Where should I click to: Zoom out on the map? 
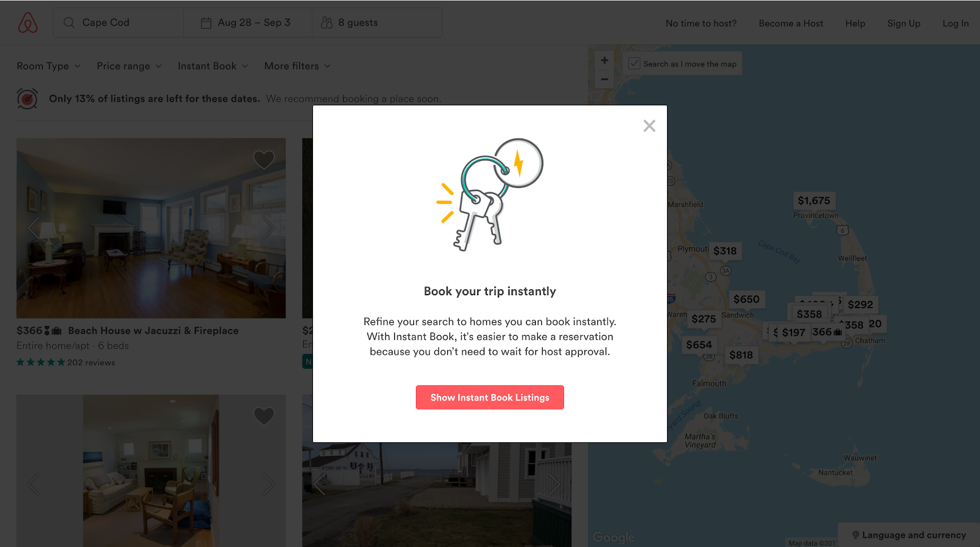(x=605, y=79)
